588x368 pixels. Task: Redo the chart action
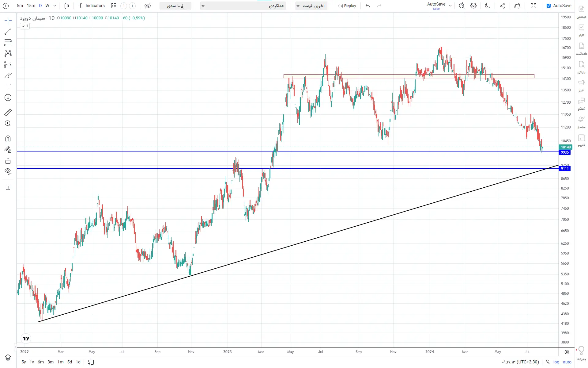tap(379, 6)
